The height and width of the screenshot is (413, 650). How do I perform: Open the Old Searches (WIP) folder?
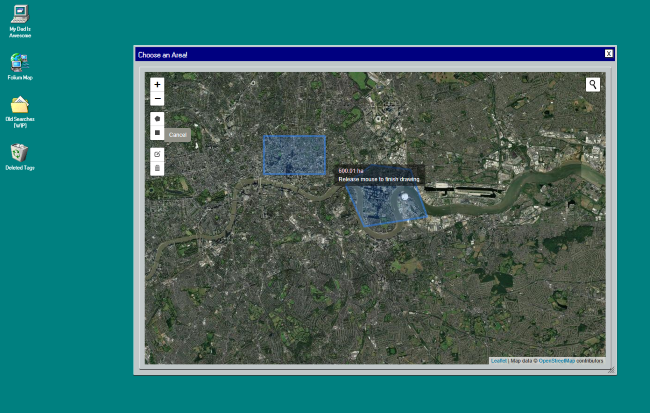pyautogui.click(x=20, y=112)
